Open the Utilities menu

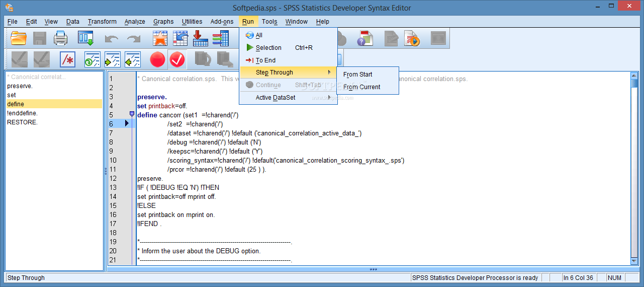pos(192,22)
